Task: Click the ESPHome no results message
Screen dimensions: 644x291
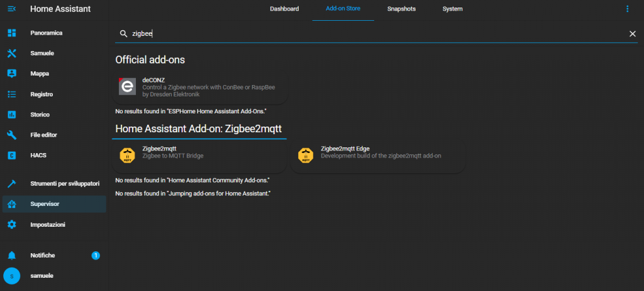Action: click(191, 111)
